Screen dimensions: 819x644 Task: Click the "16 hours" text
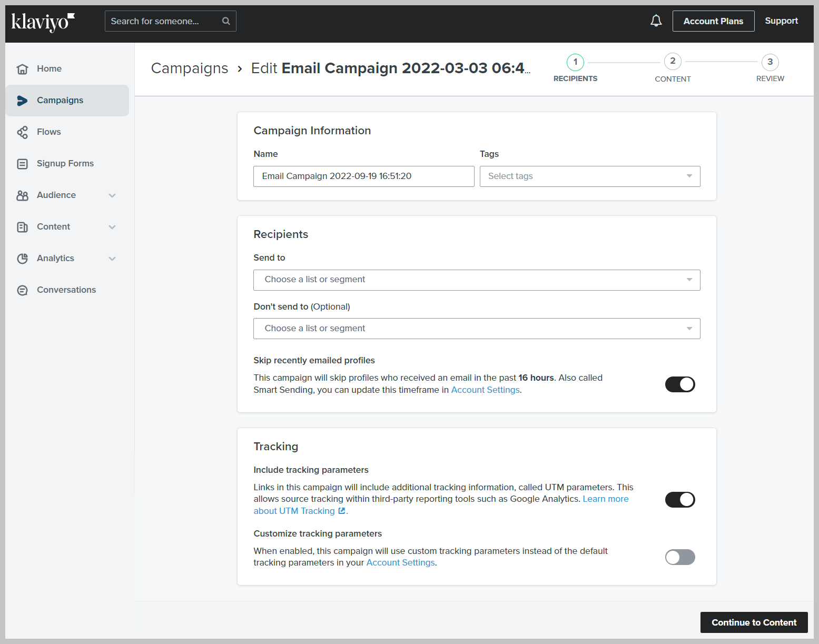pos(536,378)
